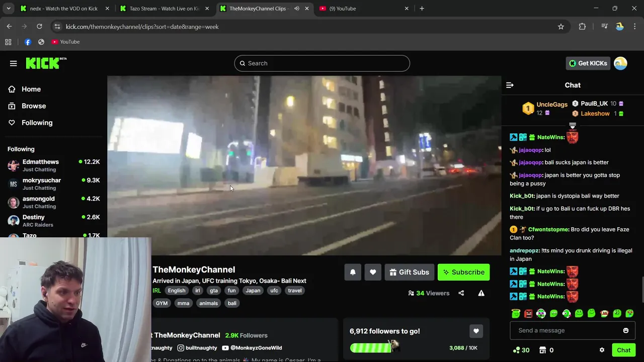This screenshot has height=362, width=644.
Task: Open the Chrome three-dot menu
Action: pos(635,27)
